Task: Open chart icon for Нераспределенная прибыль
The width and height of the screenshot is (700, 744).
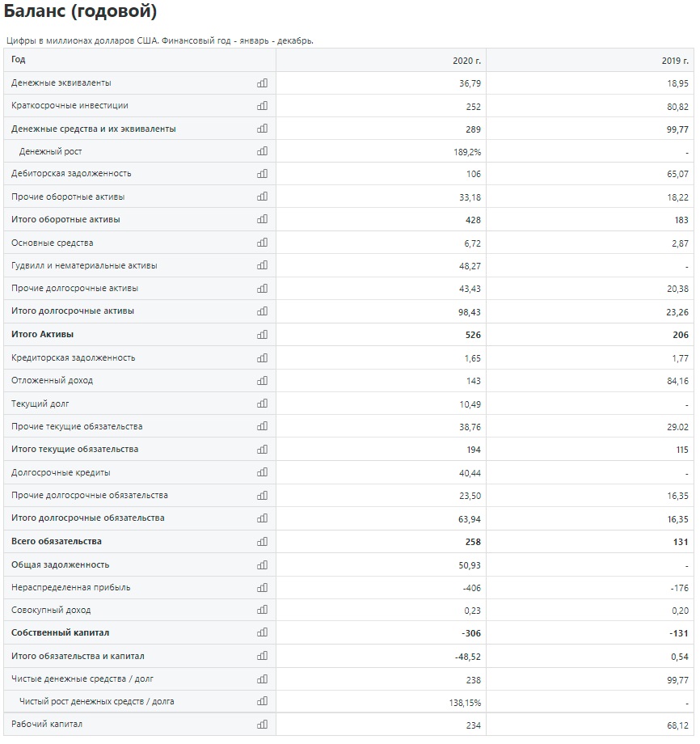Action: (262, 587)
